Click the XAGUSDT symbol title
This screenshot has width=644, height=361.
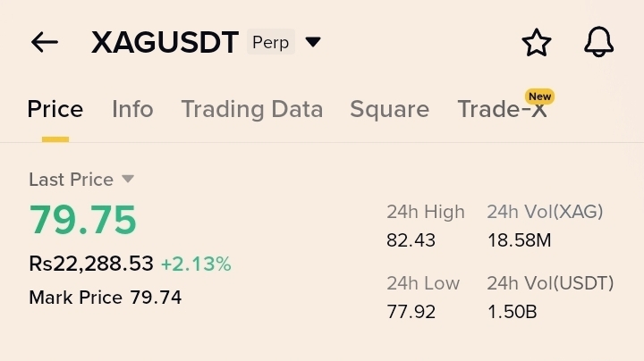165,42
